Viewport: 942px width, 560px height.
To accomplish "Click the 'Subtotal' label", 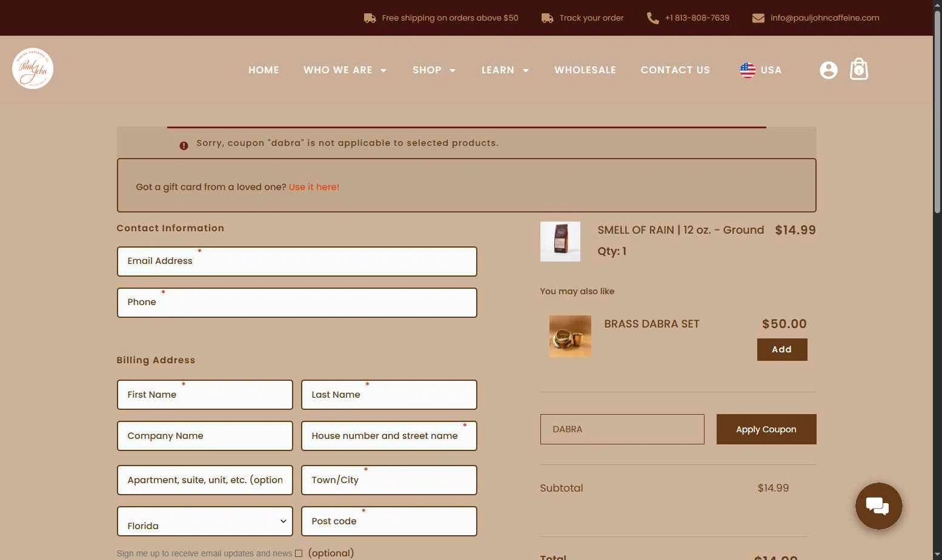I will pos(562,488).
